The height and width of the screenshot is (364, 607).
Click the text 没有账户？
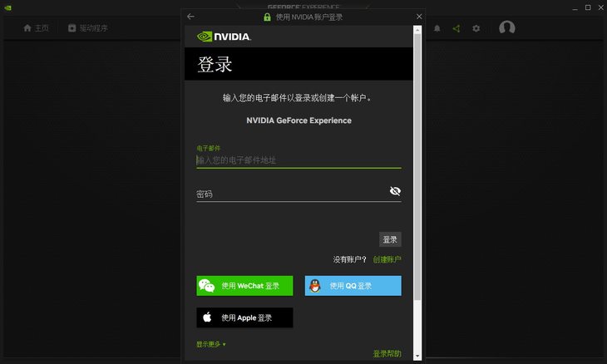pos(349,259)
